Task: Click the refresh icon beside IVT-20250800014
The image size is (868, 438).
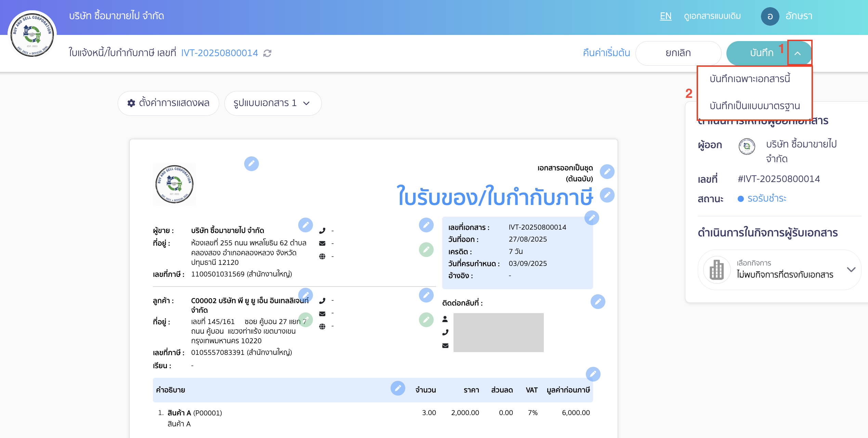Action: (267, 53)
